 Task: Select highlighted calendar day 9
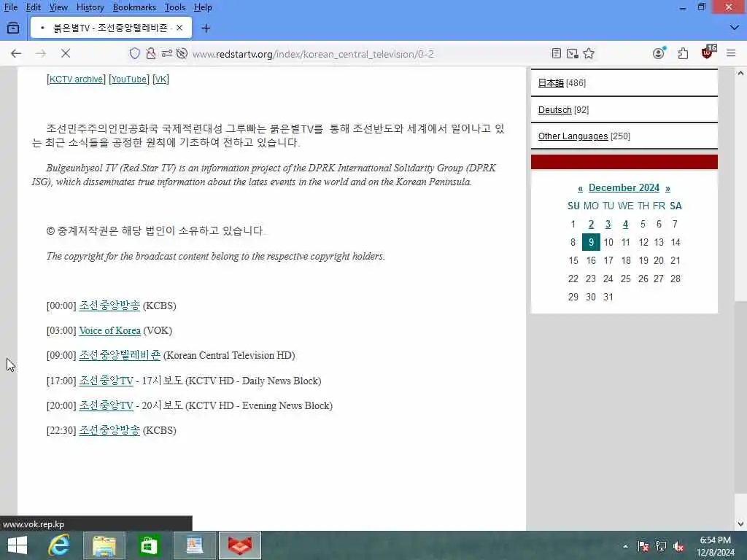591,242
